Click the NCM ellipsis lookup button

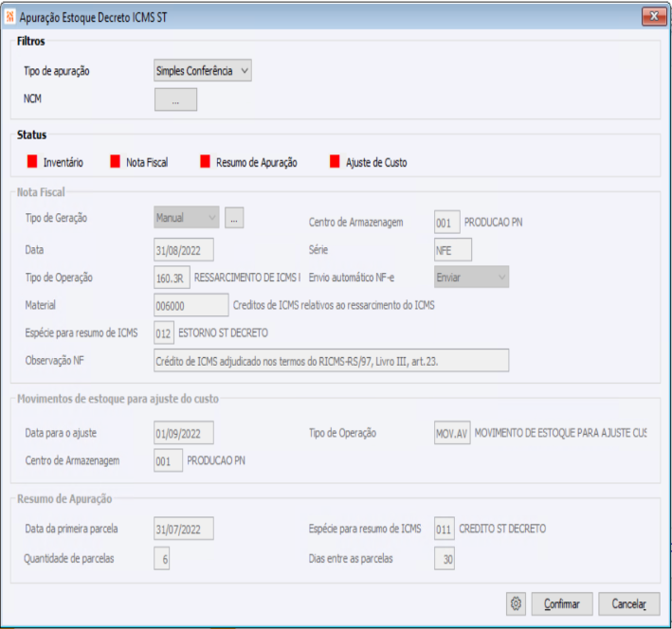point(175,99)
